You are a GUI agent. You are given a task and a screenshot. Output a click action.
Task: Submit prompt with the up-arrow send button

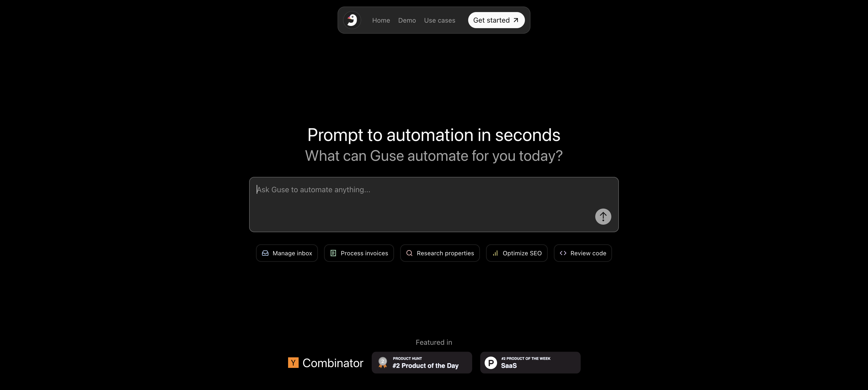point(603,216)
